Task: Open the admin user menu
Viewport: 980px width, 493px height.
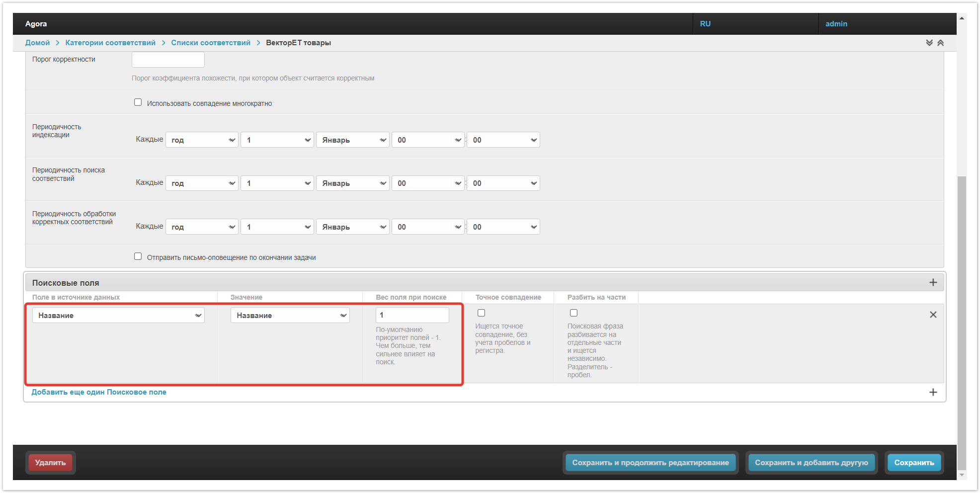Action: pyautogui.click(x=836, y=24)
